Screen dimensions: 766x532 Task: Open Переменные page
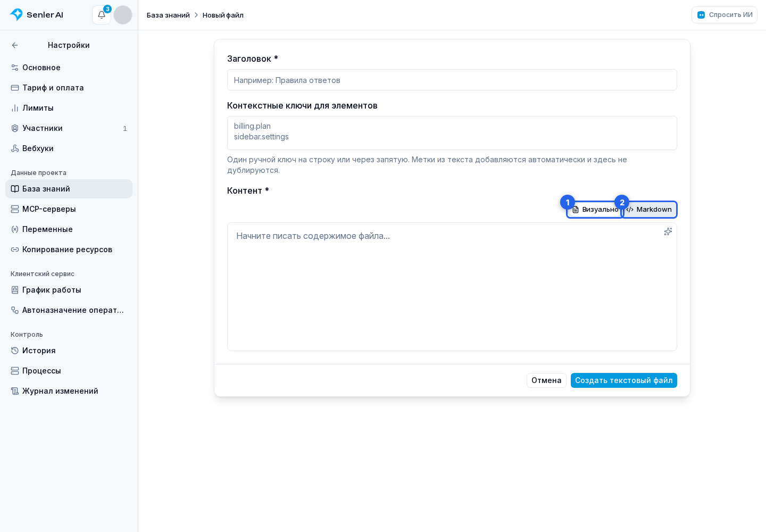click(69, 229)
